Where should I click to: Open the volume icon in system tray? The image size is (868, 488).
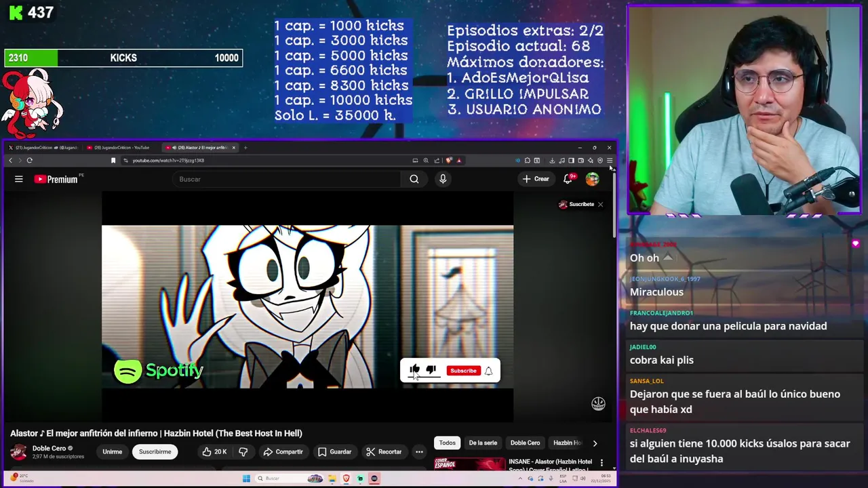point(583,479)
